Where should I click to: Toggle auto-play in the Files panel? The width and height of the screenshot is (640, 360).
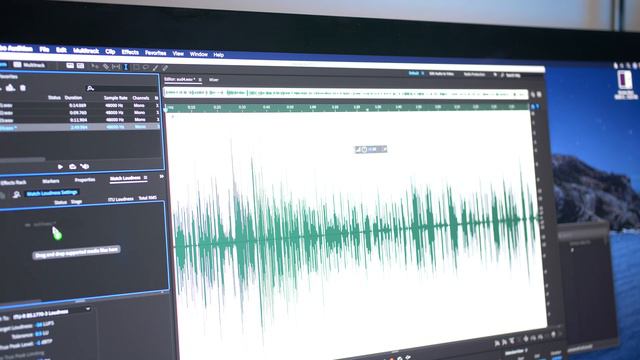84,167
